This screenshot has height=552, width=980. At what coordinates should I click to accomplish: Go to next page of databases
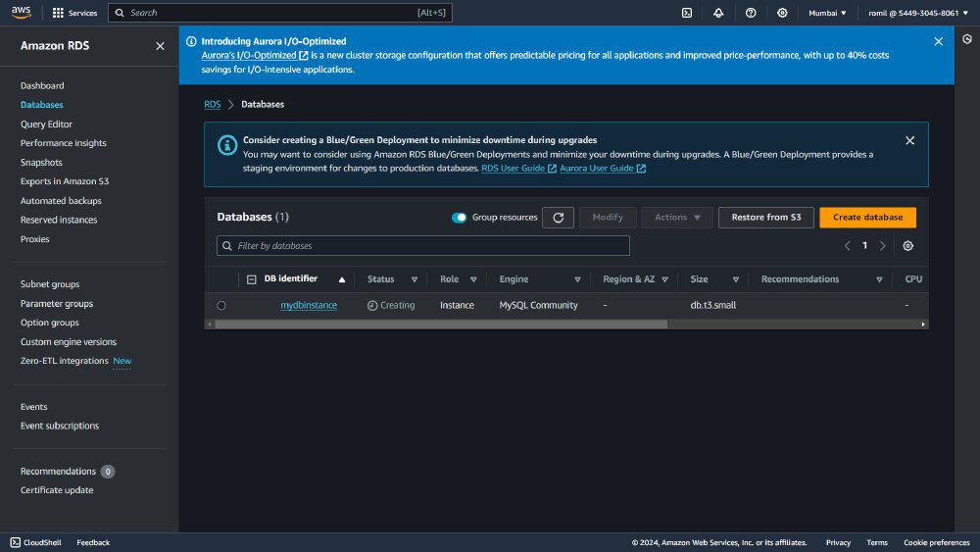883,246
